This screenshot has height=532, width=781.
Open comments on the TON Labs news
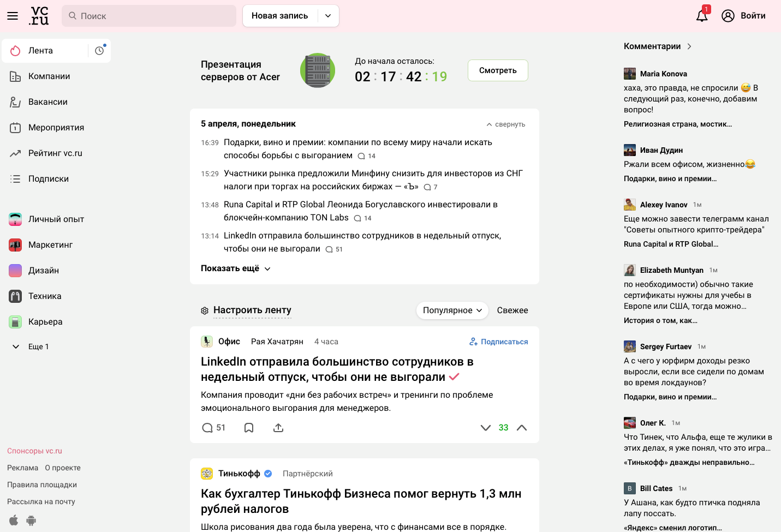point(363,218)
